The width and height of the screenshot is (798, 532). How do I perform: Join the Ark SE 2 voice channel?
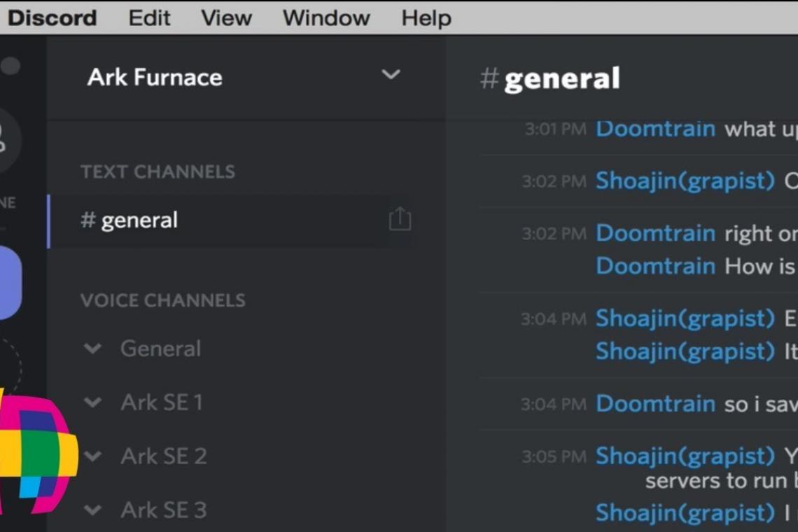pos(163,456)
